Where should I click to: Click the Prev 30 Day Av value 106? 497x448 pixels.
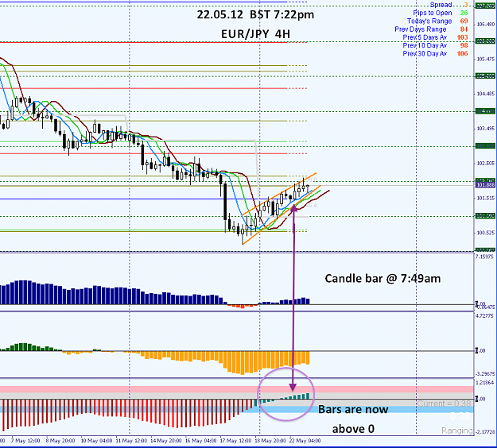463,54
